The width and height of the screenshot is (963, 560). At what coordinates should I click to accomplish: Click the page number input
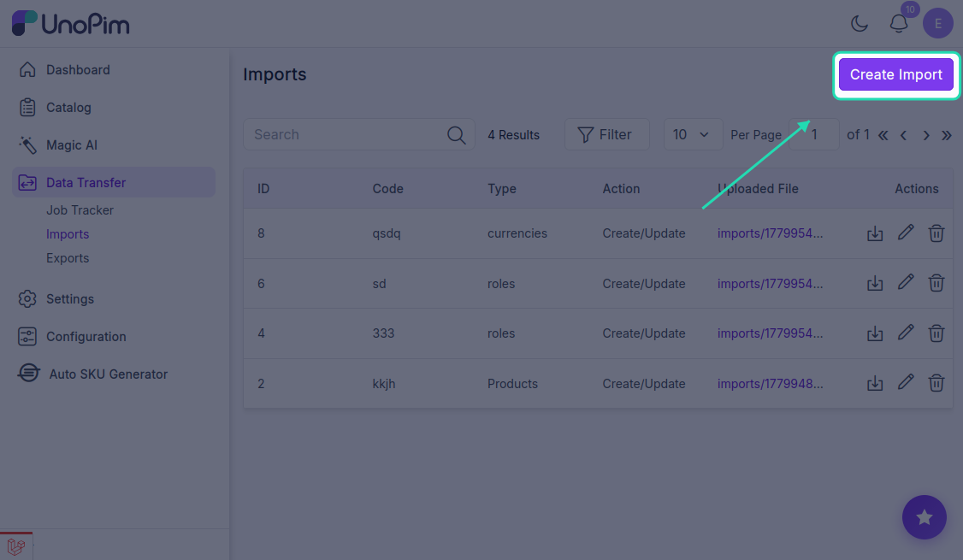click(814, 134)
